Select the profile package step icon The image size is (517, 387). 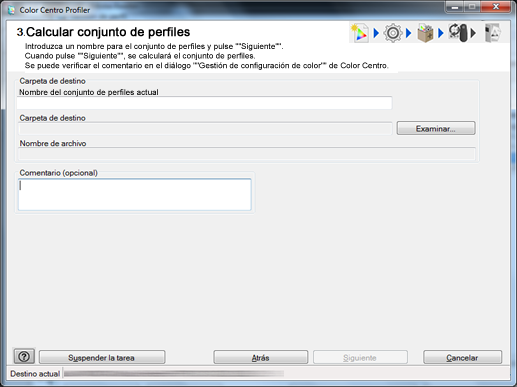[425, 33]
